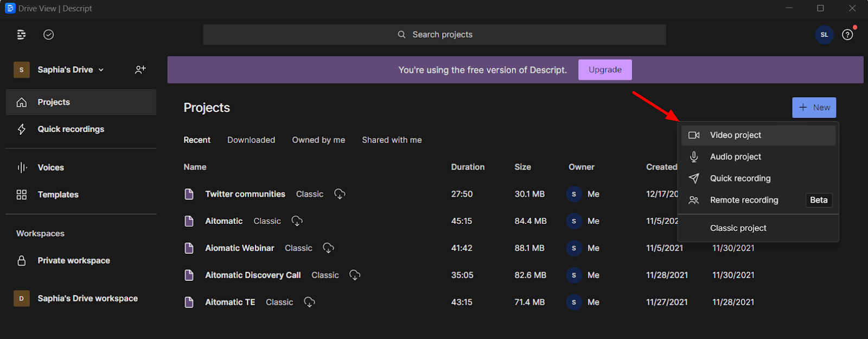
Task: Click the file icon of Twitter communities
Action: click(x=189, y=194)
